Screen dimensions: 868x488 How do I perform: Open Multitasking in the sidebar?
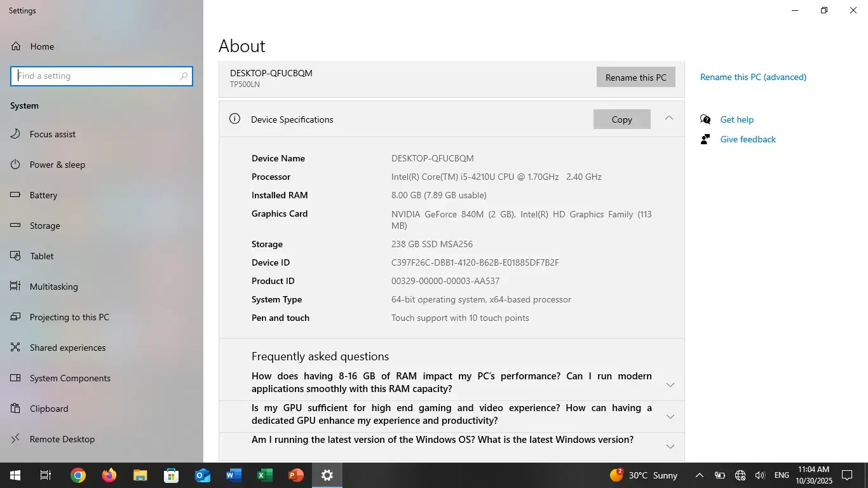(x=53, y=287)
